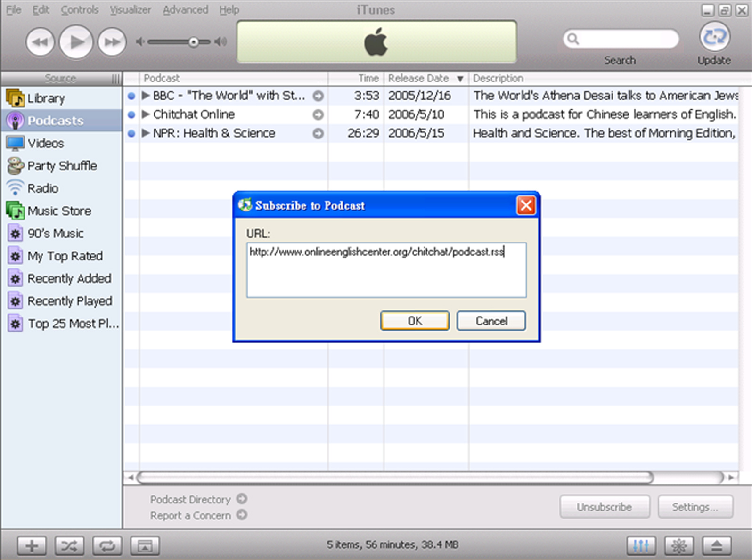The image size is (752, 560).
Task: Focus the Search field
Action: pos(621,39)
